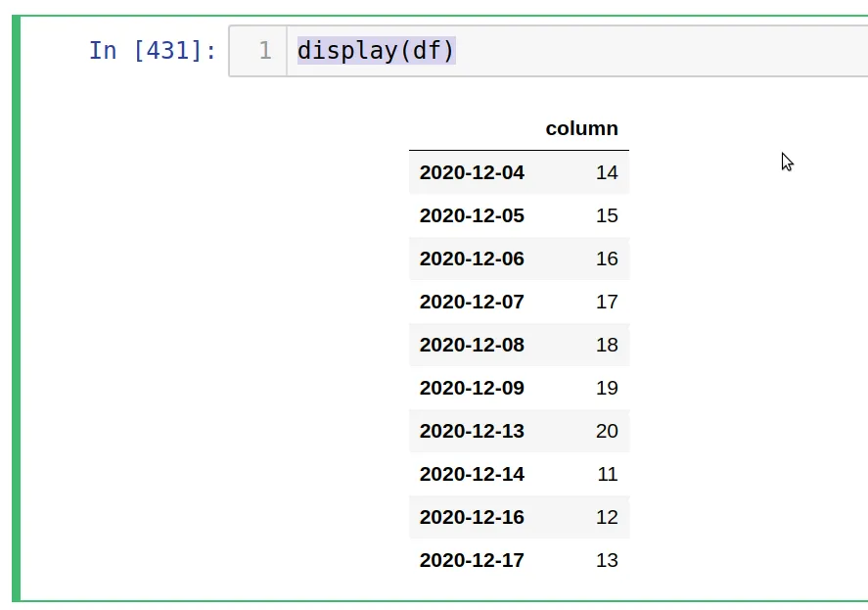
Task: Click value 18 in 2020-12-08 row
Action: pos(607,346)
